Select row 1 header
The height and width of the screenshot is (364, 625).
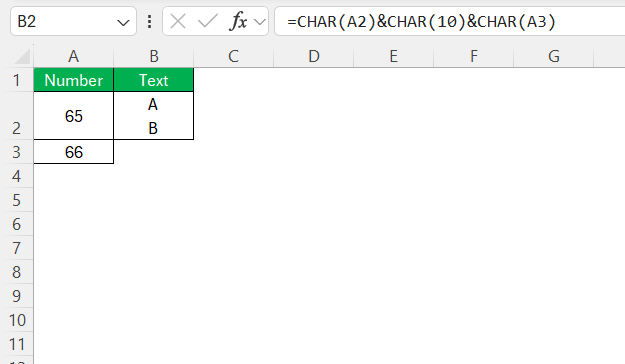16,80
